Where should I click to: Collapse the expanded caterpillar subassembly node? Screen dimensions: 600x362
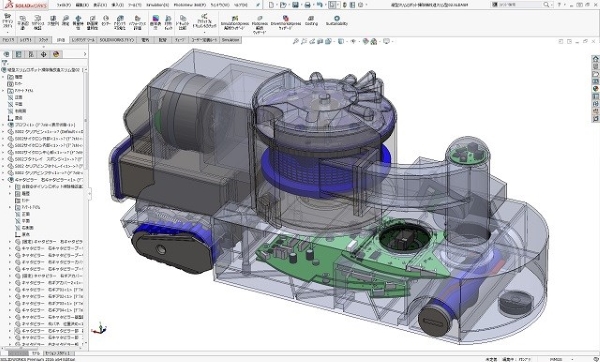coord(3,180)
